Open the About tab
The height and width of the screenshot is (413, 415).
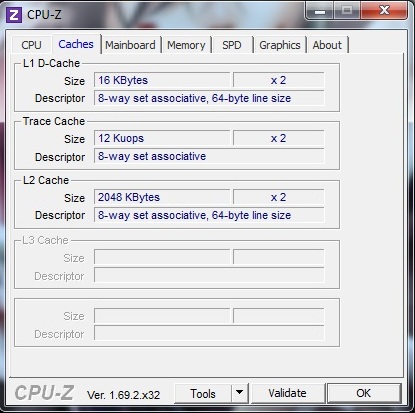[327, 45]
